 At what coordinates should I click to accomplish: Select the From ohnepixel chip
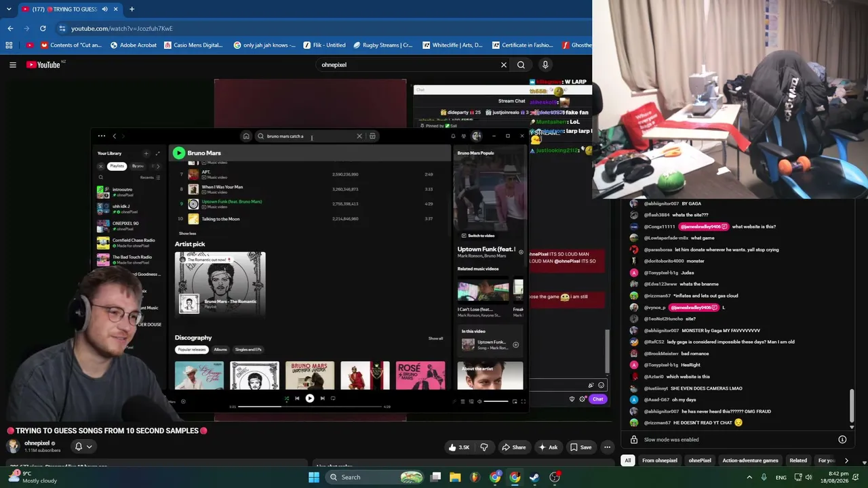point(660,461)
